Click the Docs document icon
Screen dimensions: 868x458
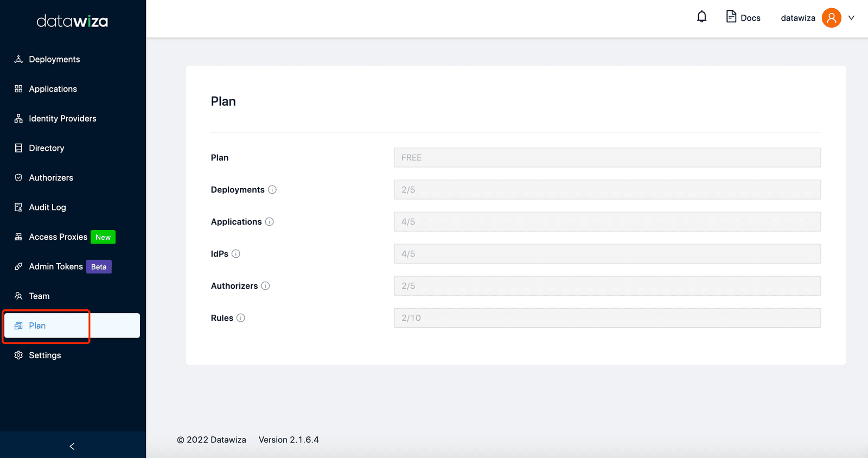731,17
